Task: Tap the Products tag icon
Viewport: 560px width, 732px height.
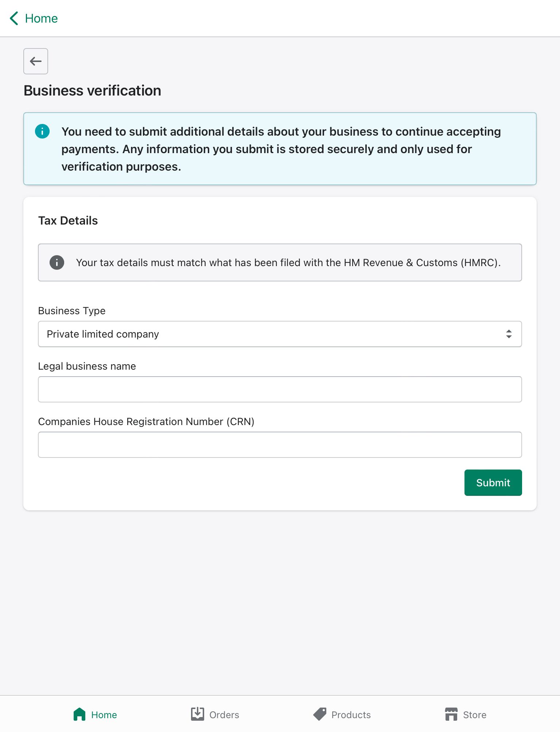Action: [320, 714]
